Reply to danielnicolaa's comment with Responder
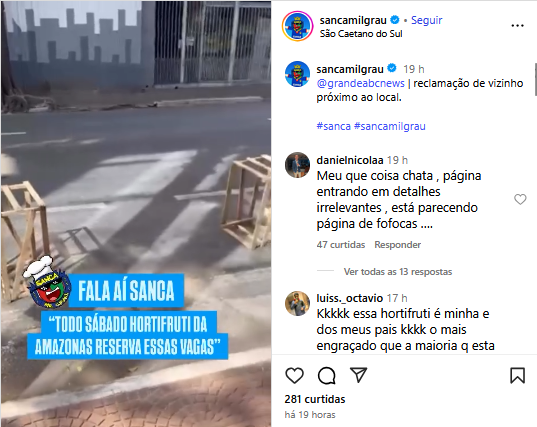The image size is (537, 427). [397, 245]
